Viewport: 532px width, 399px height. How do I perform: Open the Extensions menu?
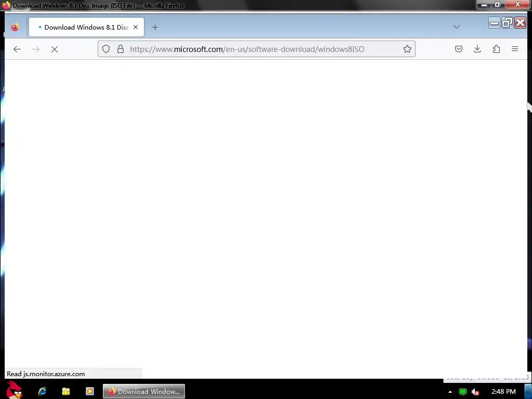pos(496,49)
